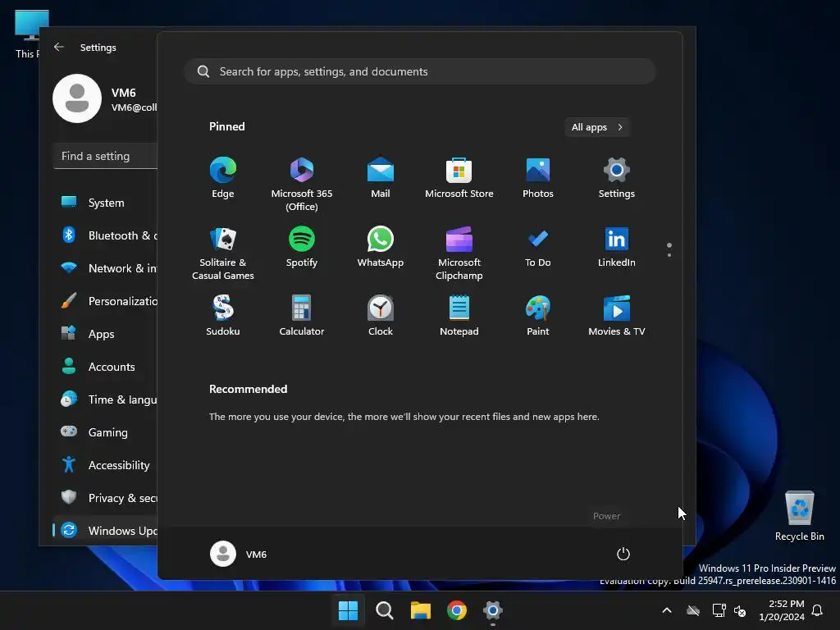Screen dimensions: 840x630
Task: Open the Sudoku game
Action: (223, 316)
